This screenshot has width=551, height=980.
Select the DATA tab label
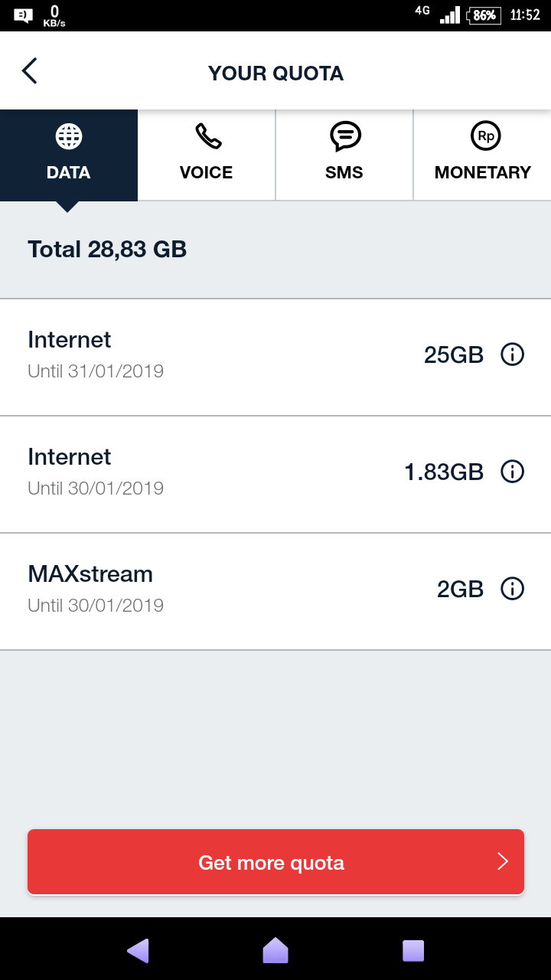coord(69,173)
